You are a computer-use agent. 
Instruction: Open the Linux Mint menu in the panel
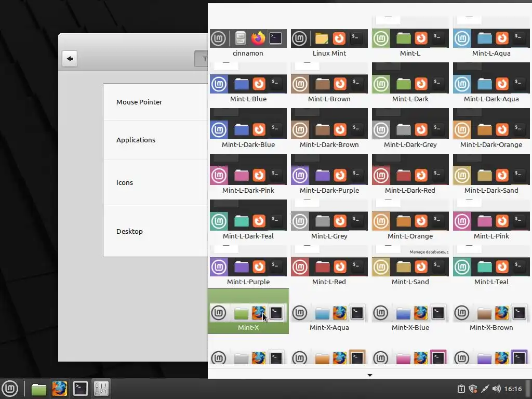pyautogui.click(x=10, y=389)
